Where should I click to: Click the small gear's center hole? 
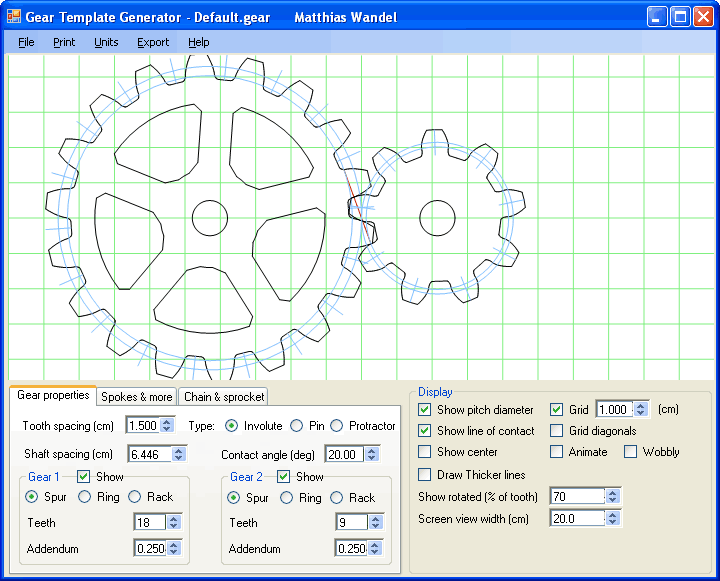click(437, 218)
